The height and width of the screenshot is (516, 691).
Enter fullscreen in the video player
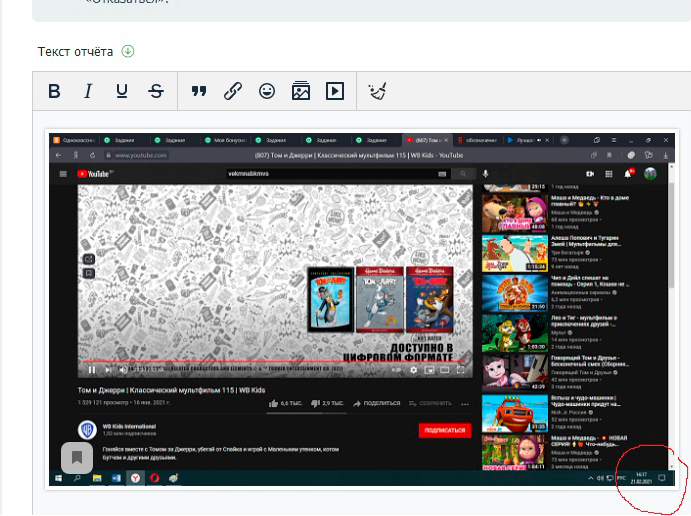(461, 370)
